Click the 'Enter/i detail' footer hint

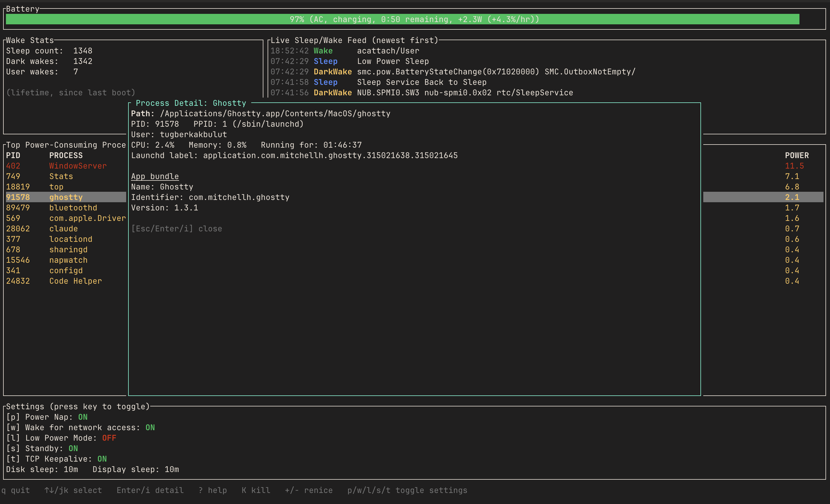[x=150, y=490]
